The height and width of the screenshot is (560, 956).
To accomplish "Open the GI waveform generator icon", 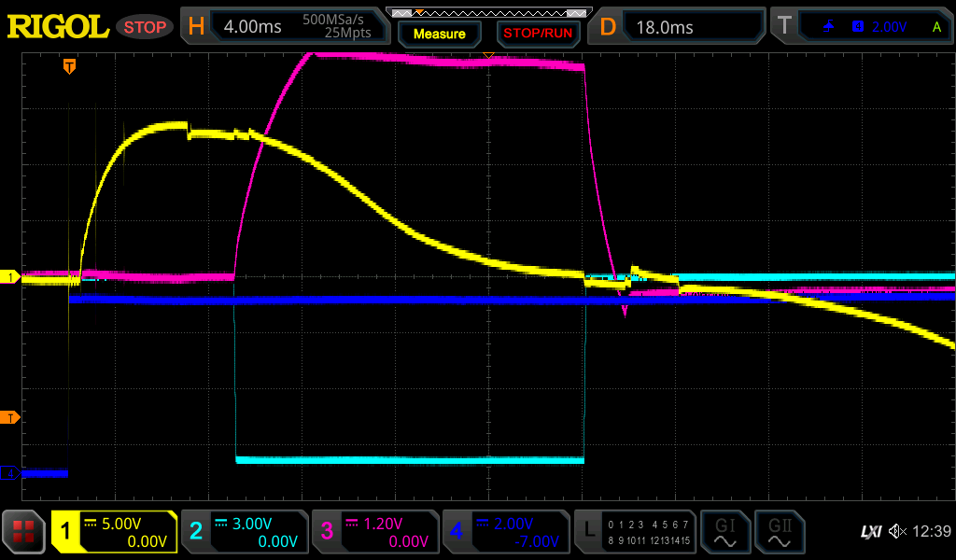I will 724,532.
